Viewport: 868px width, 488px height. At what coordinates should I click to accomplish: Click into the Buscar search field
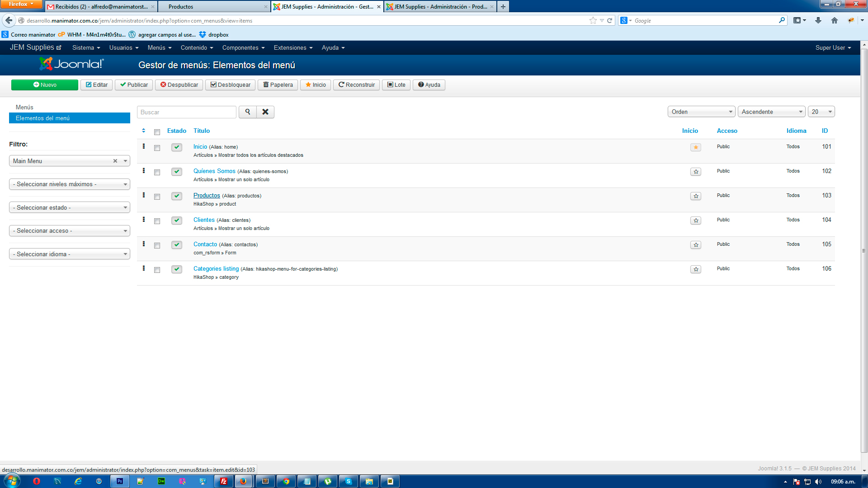pos(186,112)
